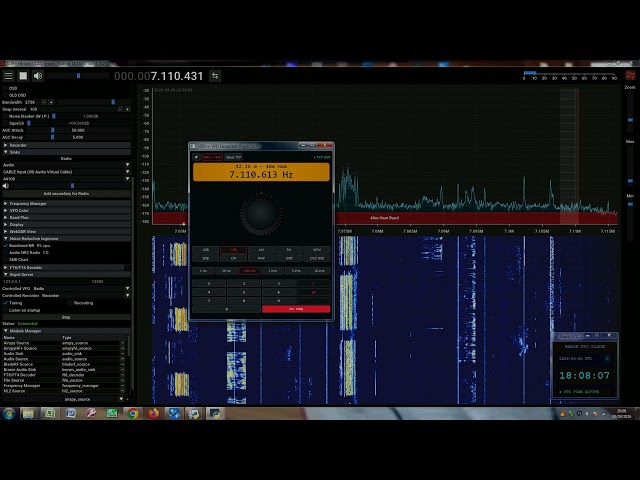
Task: Collapse the Noise Reduction section
Action: tap(66, 238)
